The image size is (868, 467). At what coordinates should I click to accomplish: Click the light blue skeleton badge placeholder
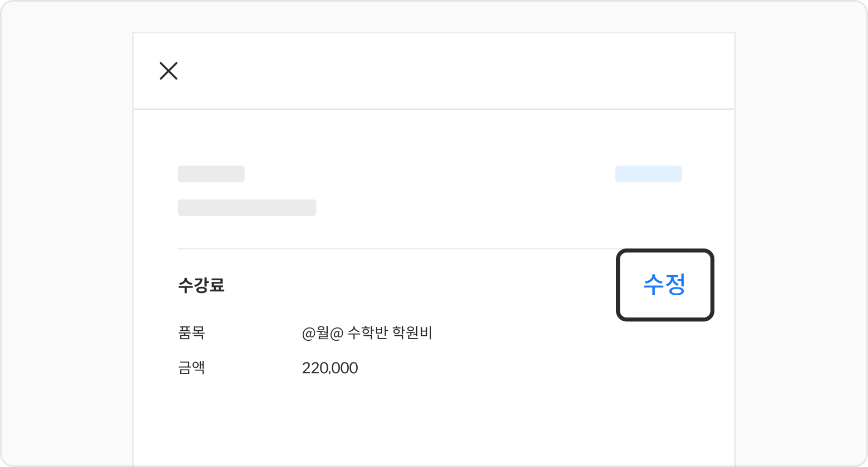coord(648,174)
